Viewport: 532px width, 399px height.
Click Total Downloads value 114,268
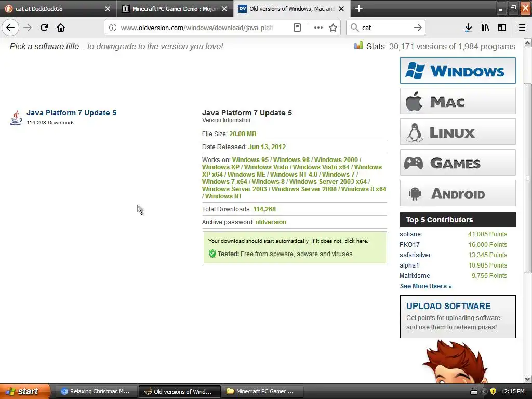pyautogui.click(x=264, y=209)
